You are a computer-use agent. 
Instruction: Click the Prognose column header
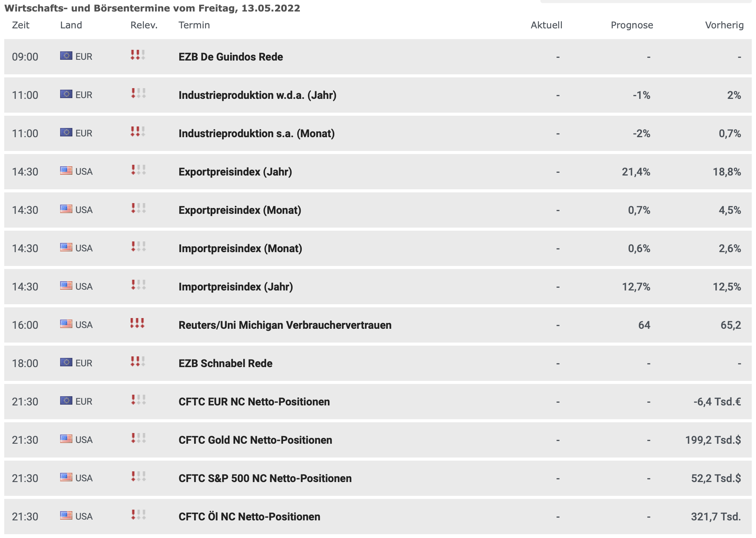point(632,25)
